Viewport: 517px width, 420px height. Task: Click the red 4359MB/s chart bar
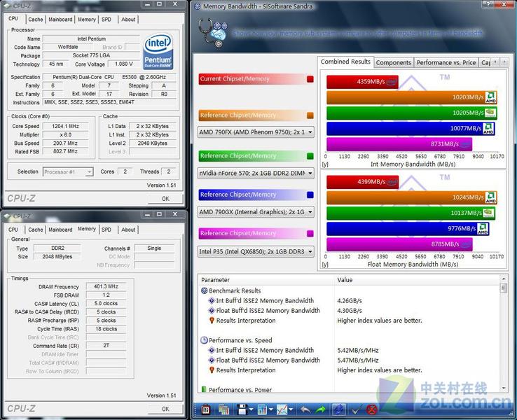point(362,82)
